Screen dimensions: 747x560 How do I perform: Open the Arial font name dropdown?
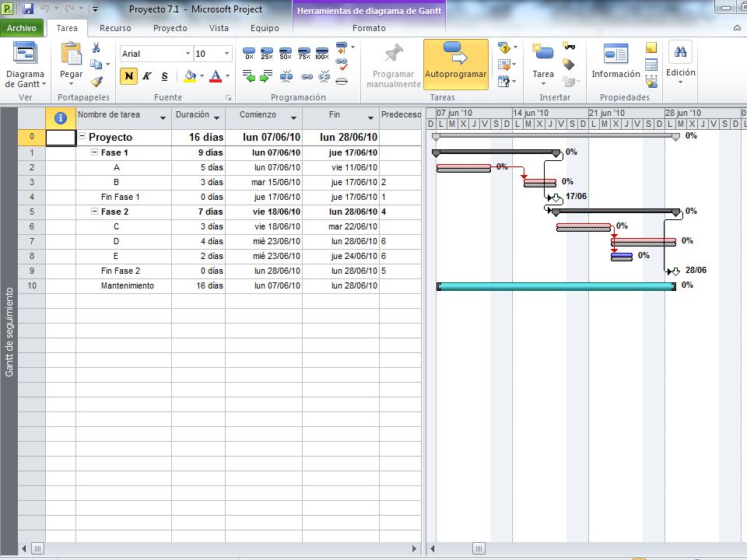click(188, 54)
